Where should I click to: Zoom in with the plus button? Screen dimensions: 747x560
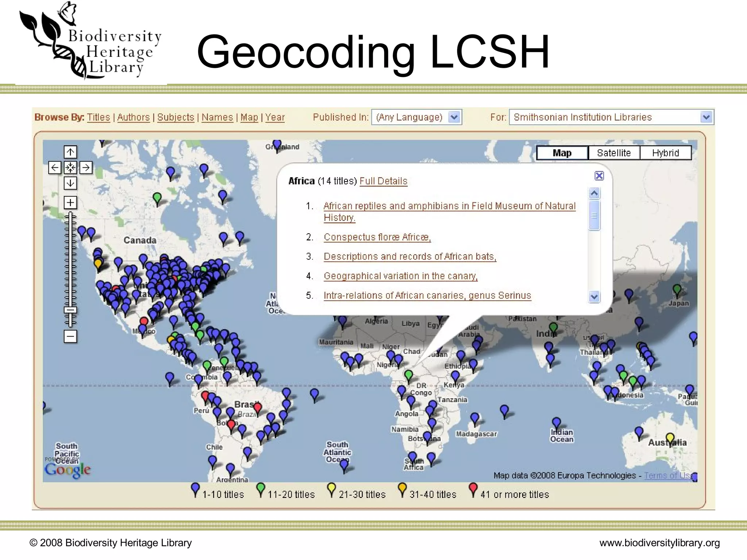(70, 202)
